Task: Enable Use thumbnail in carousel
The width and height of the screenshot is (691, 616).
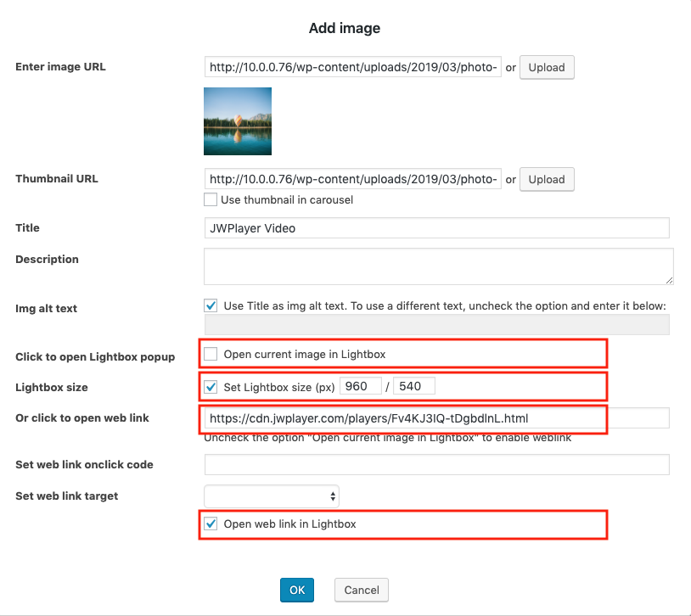Action: click(x=211, y=200)
